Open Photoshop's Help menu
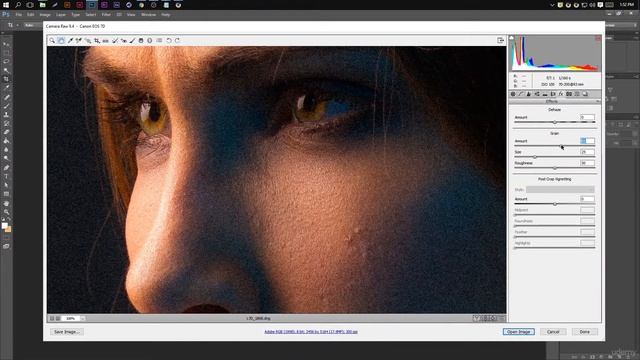 165,15
